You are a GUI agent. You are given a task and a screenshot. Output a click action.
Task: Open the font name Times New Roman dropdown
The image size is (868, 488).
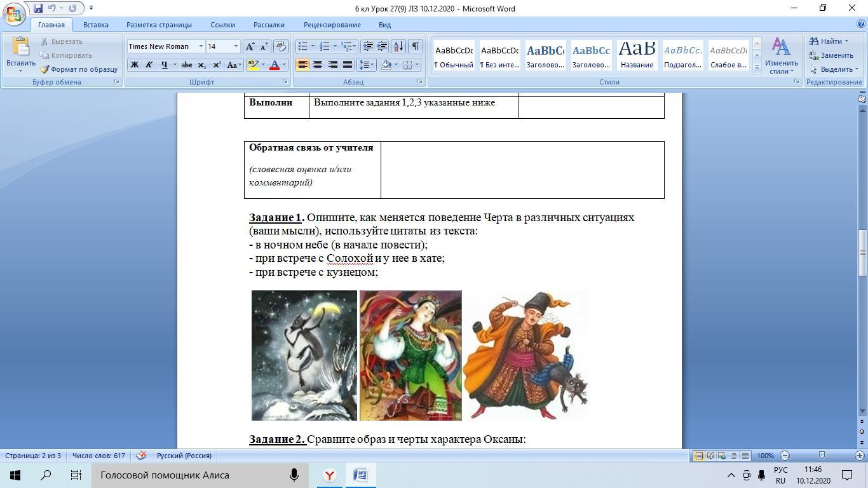[x=201, y=46]
